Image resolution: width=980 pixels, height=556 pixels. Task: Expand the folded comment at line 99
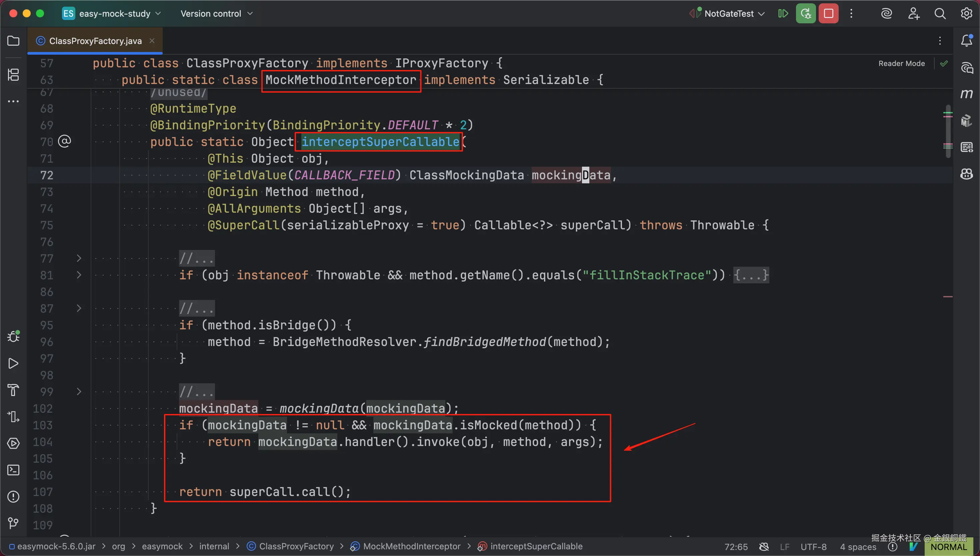coord(79,392)
